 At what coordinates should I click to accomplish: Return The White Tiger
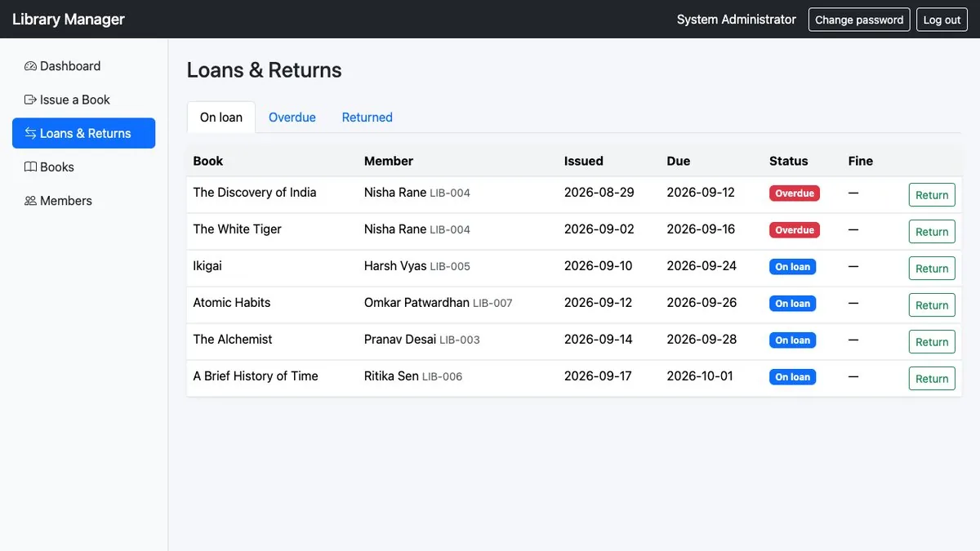coord(932,232)
